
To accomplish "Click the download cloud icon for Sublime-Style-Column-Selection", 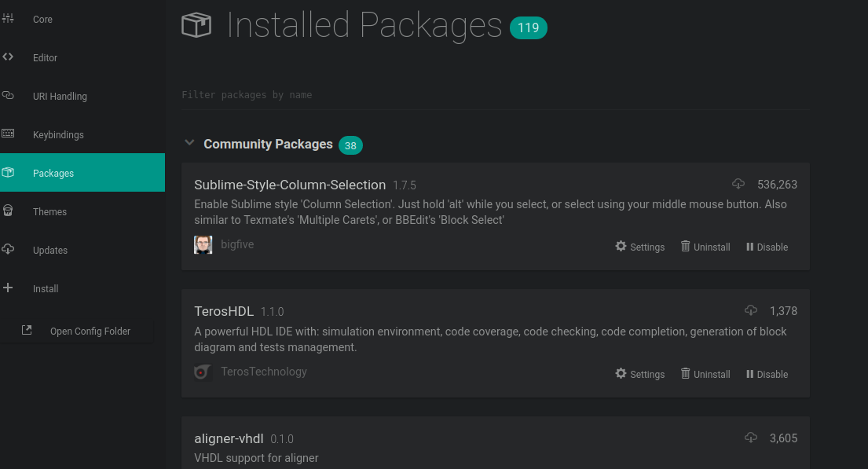I will (738, 183).
